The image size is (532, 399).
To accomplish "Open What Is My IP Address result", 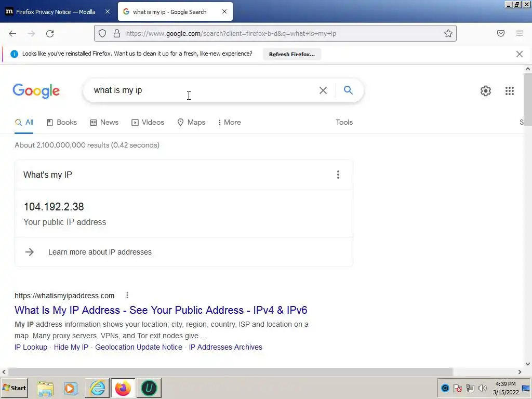I will pyautogui.click(x=161, y=310).
